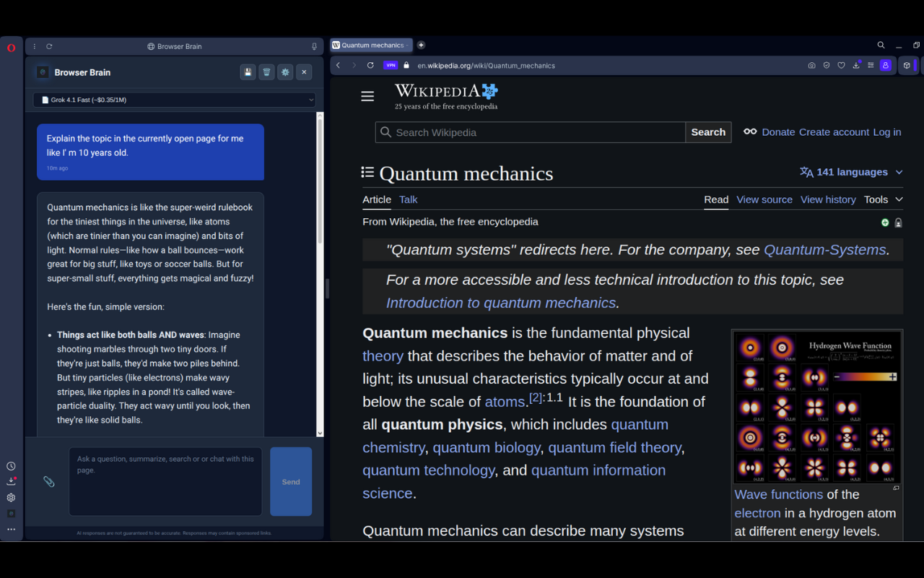Open the toolbar downloads icon
This screenshot has width=924, height=578.
(x=856, y=65)
